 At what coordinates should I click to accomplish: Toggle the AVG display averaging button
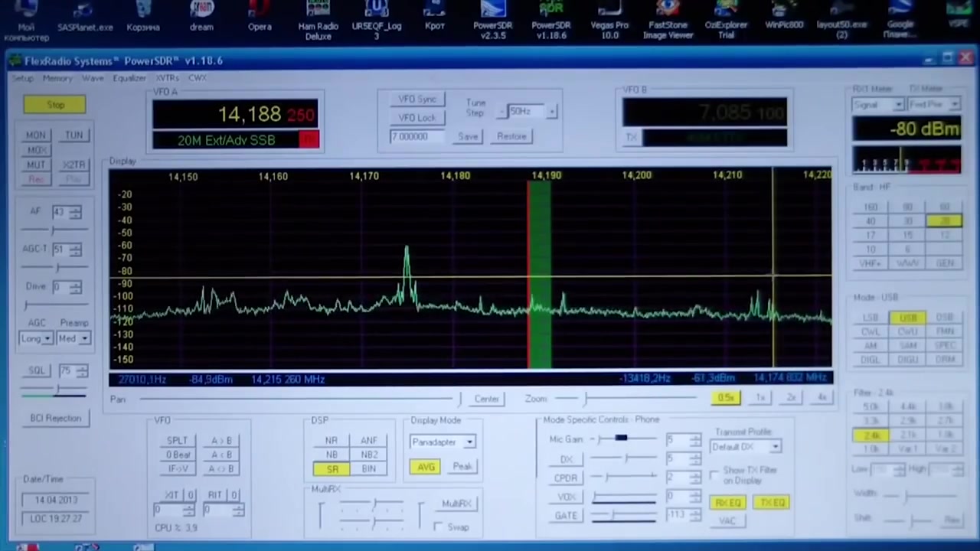coord(425,467)
